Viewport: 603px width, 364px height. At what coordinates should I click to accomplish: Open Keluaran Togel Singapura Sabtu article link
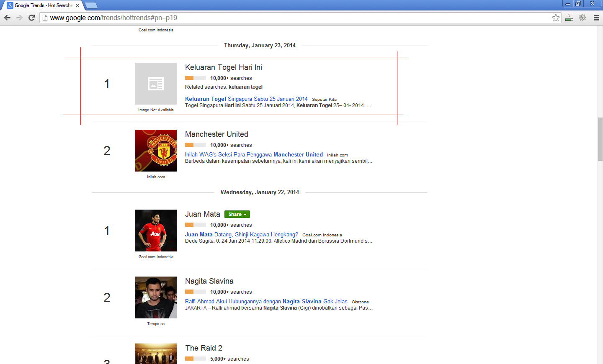pyautogui.click(x=246, y=99)
